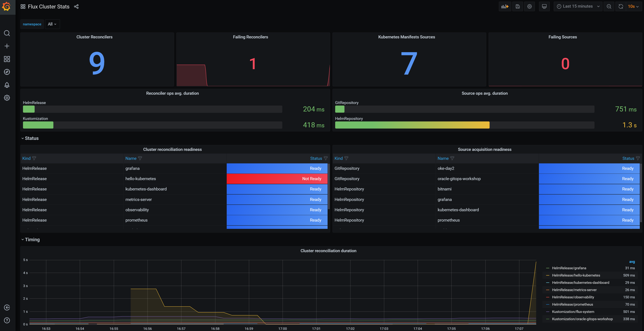Open the Kubernetes Manifests Sources panel title menu
Image resolution: width=644 pixels, height=331 pixels.
(406, 37)
